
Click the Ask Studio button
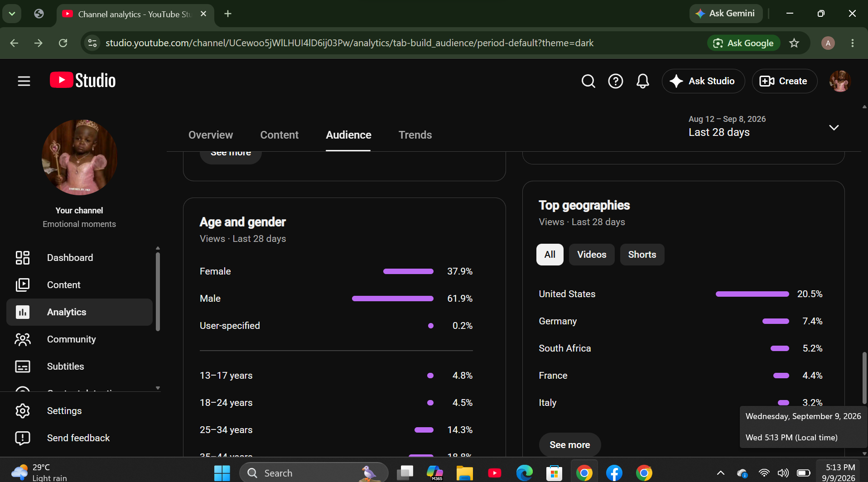coord(703,81)
